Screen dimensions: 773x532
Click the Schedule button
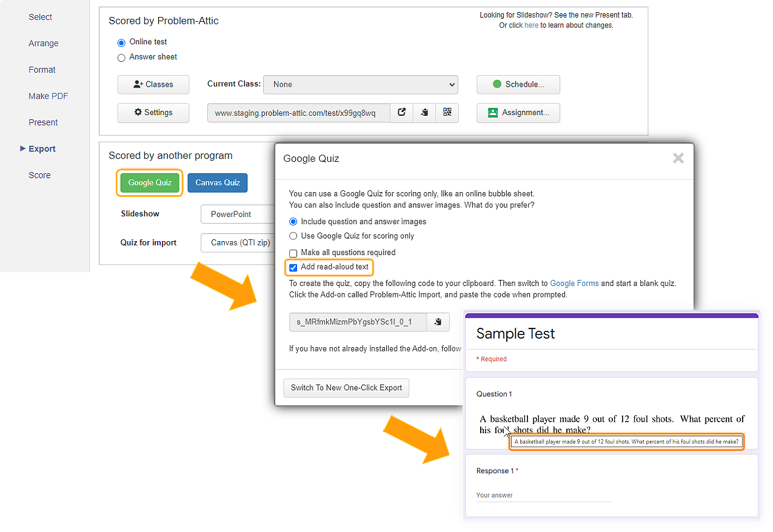point(518,85)
